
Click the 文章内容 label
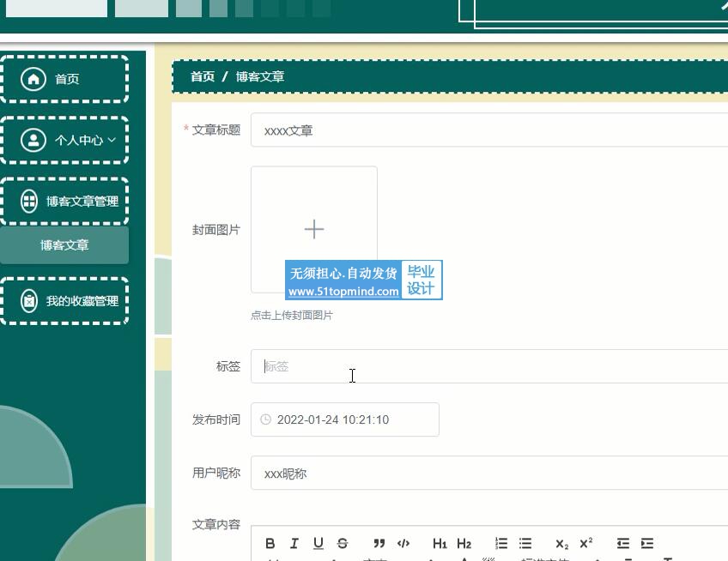pos(216,524)
